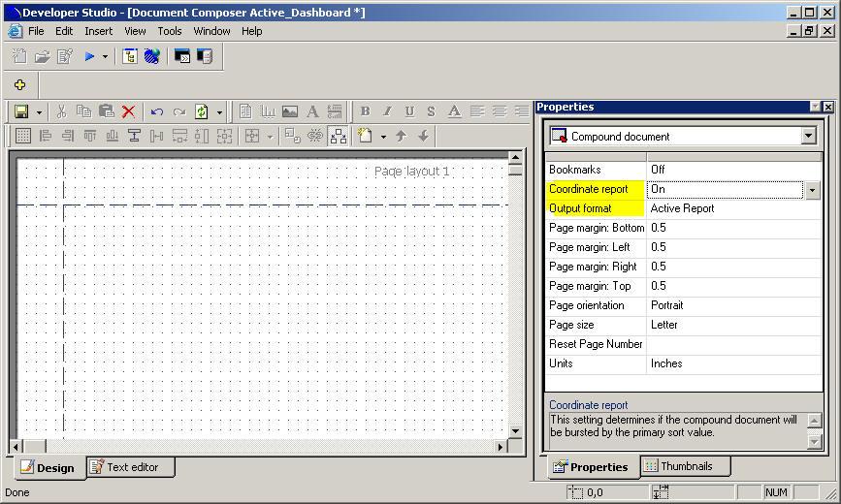Toggle the grid display button
Image resolution: width=841 pixels, height=504 pixels.
click(x=22, y=136)
